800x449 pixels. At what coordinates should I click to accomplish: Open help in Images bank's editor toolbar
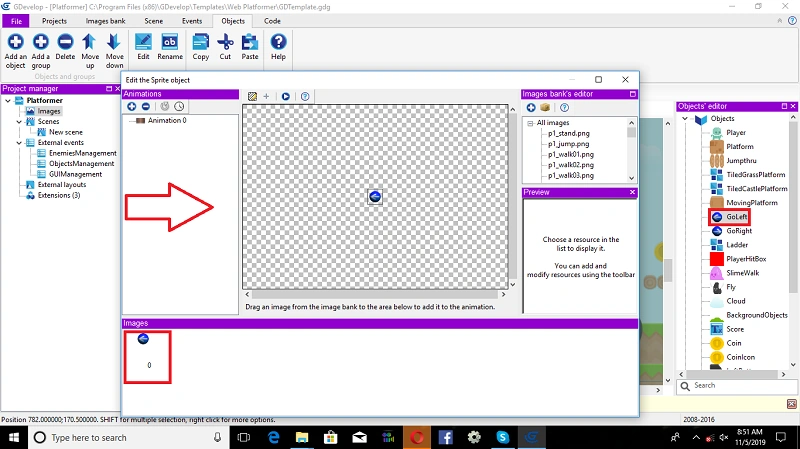564,108
